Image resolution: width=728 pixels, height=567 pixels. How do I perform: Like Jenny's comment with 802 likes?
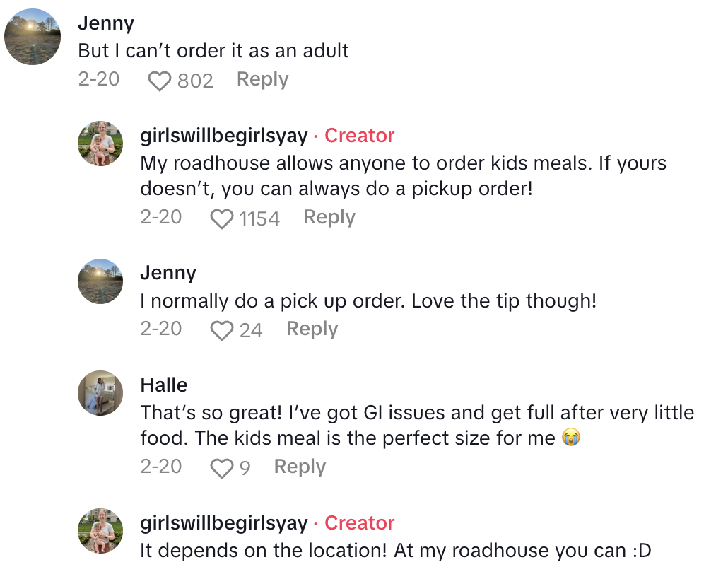(160, 81)
